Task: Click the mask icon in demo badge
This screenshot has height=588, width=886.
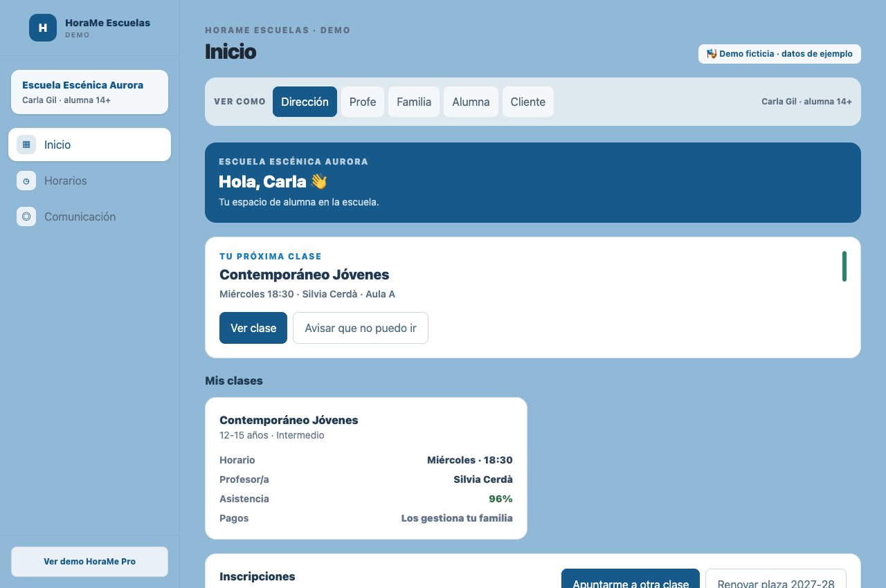Action: click(712, 53)
